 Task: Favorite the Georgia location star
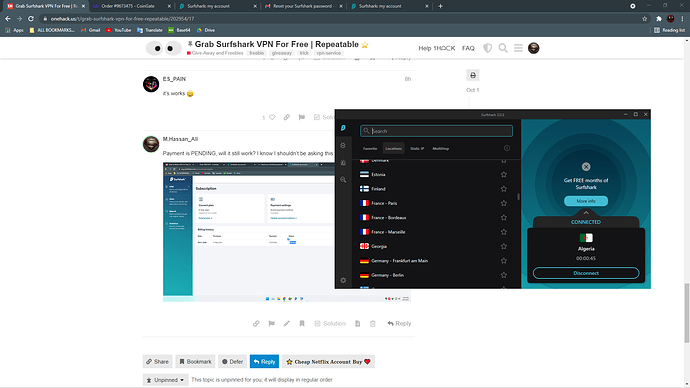click(x=504, y=246)
